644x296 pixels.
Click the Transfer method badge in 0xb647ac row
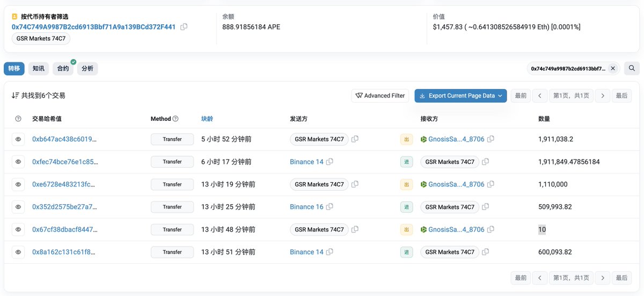click(x=172, y=139)
